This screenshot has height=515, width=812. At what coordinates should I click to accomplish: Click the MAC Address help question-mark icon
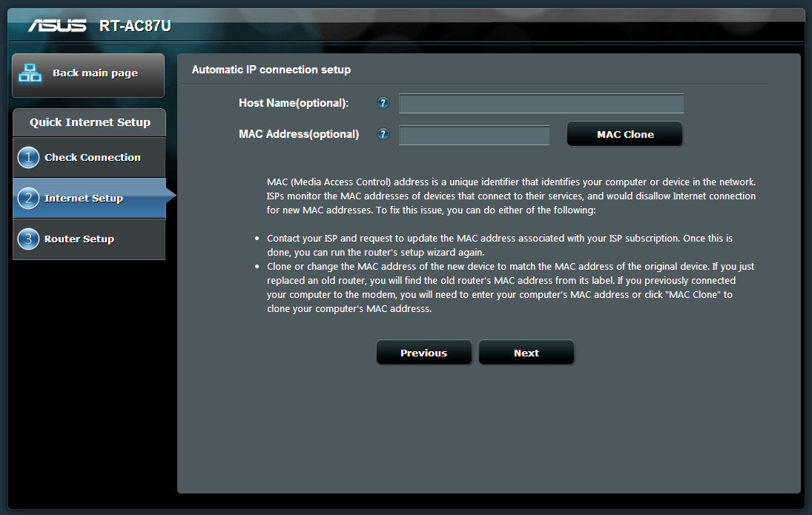[383, 134]
